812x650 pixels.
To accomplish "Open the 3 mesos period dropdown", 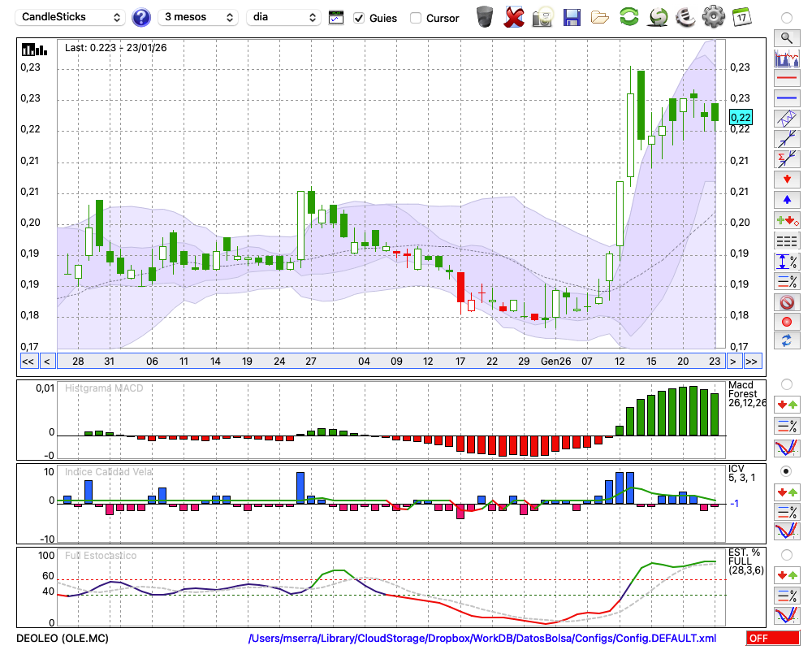I will [197, 17].
